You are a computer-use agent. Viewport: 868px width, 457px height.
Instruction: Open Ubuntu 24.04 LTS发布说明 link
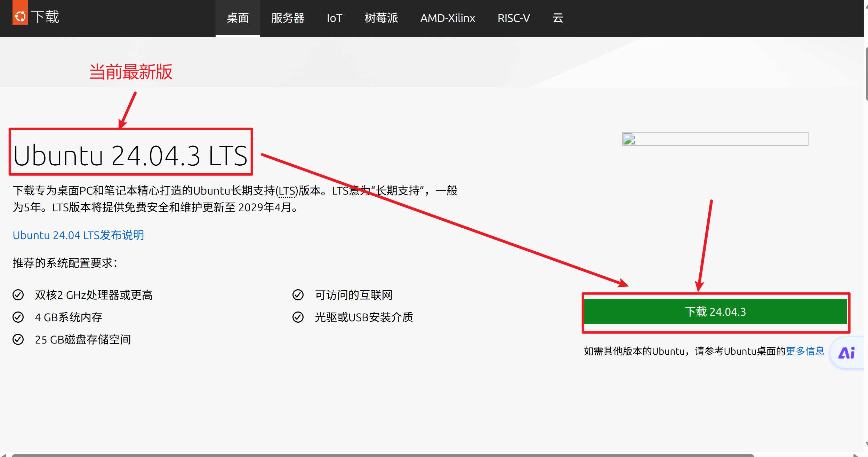[x=78, y=235]
